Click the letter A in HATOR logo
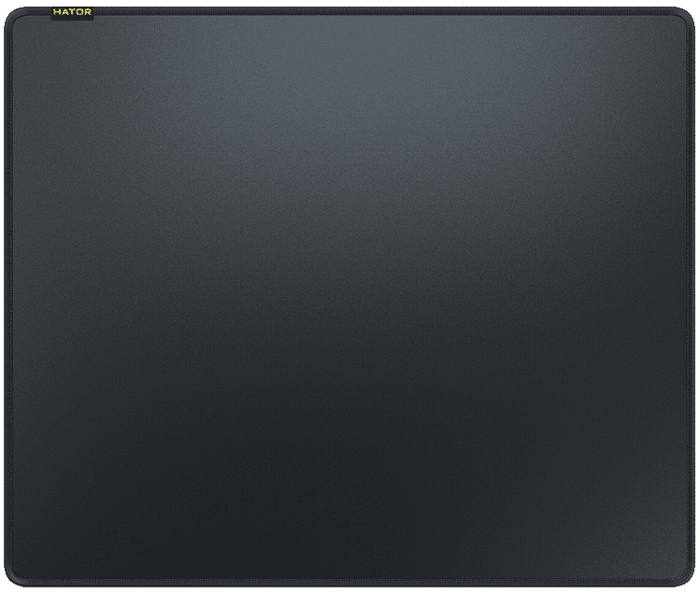700x593 pixels. click(64, 12)
